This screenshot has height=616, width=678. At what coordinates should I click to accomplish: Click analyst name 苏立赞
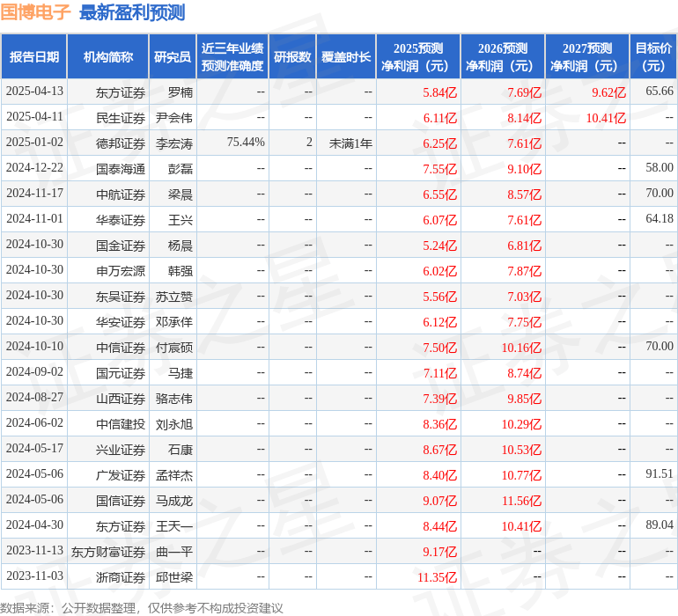pos(174,297)
